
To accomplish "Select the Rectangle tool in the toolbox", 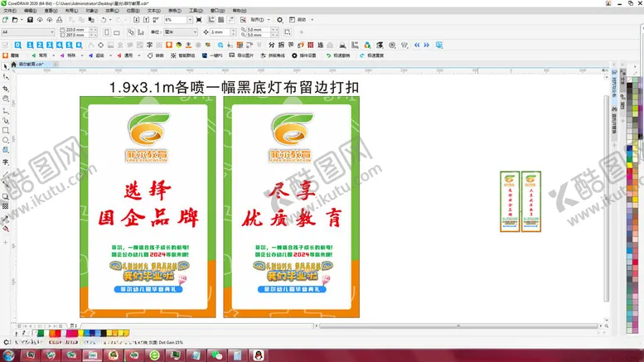I will pyautogui.click(x=5, y=130).
